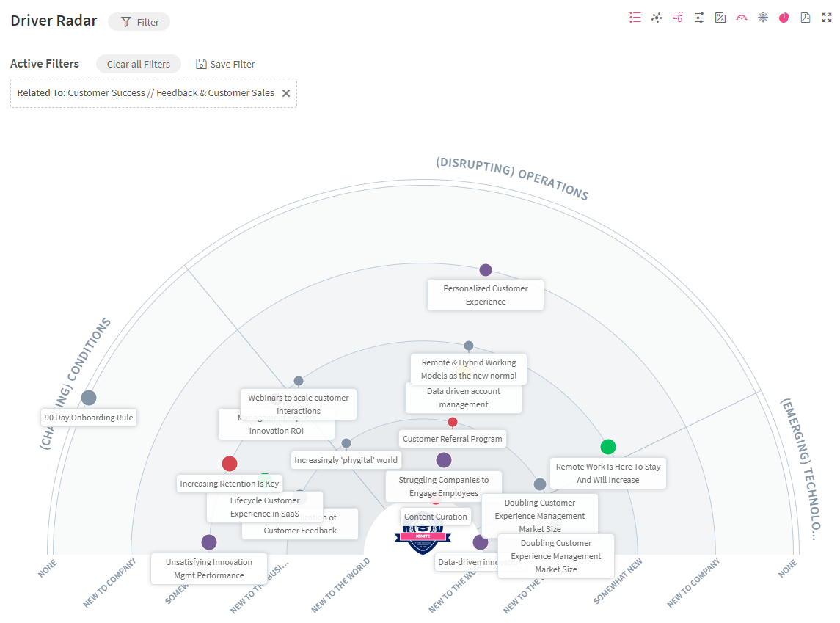Image resolution: width=840 pixels, height=623 pixels.
Task: Open the radar settings sliders icon
Action: 699,18
